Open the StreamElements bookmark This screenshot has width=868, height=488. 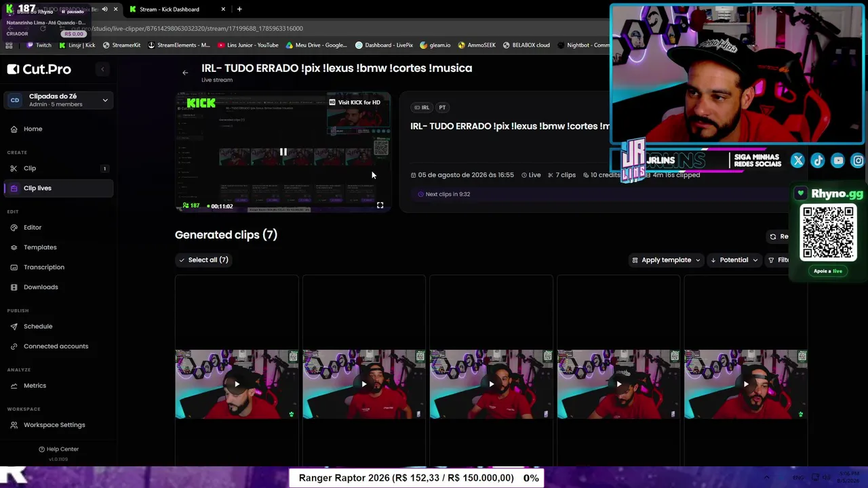pos(179,45)
